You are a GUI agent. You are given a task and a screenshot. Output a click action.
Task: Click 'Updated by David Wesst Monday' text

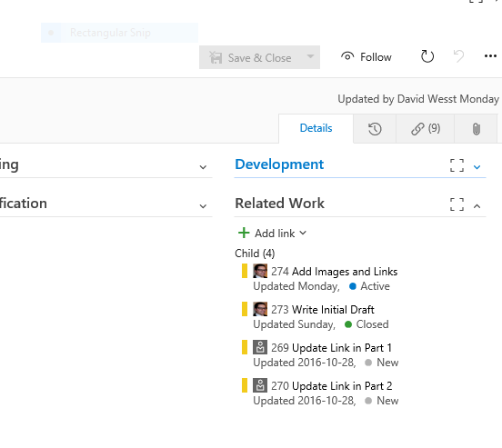point(418,99)
